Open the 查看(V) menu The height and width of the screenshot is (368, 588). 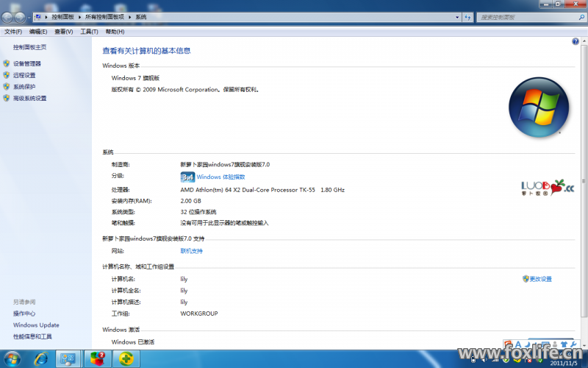coord(64,32)
